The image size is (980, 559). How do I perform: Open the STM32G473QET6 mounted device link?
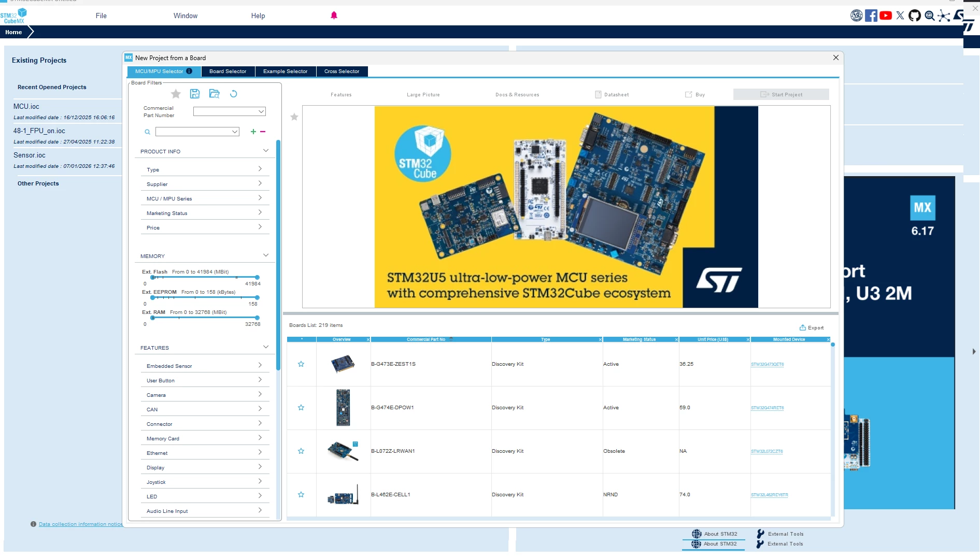768,364
